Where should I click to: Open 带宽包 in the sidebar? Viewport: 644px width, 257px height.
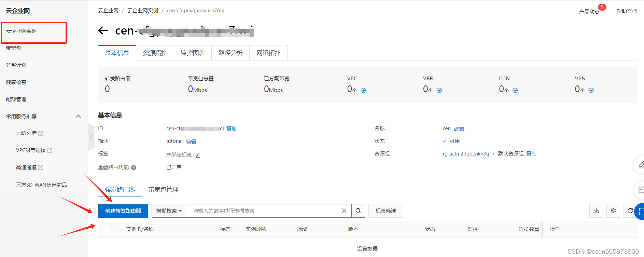[14, 48]
